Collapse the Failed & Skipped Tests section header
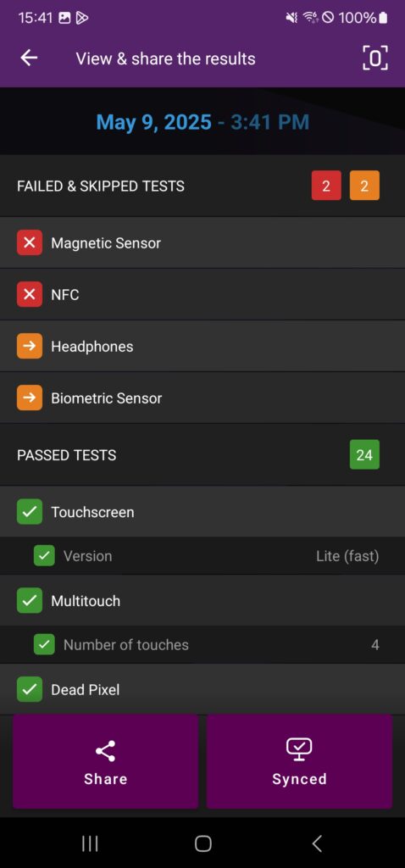This screenshot has width=405, height=868. click(202, 186)
